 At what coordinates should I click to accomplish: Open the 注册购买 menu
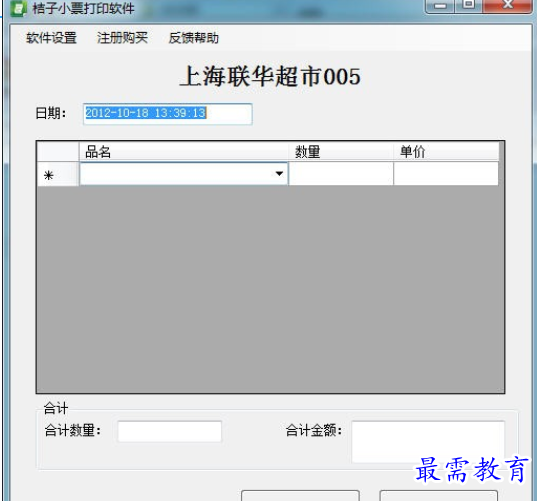click(122, 38)
